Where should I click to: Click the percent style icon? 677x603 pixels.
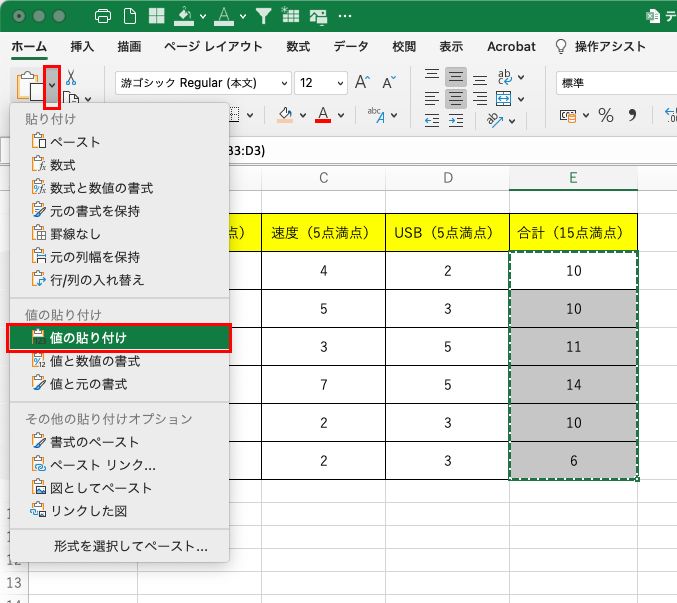pos(606,116)
